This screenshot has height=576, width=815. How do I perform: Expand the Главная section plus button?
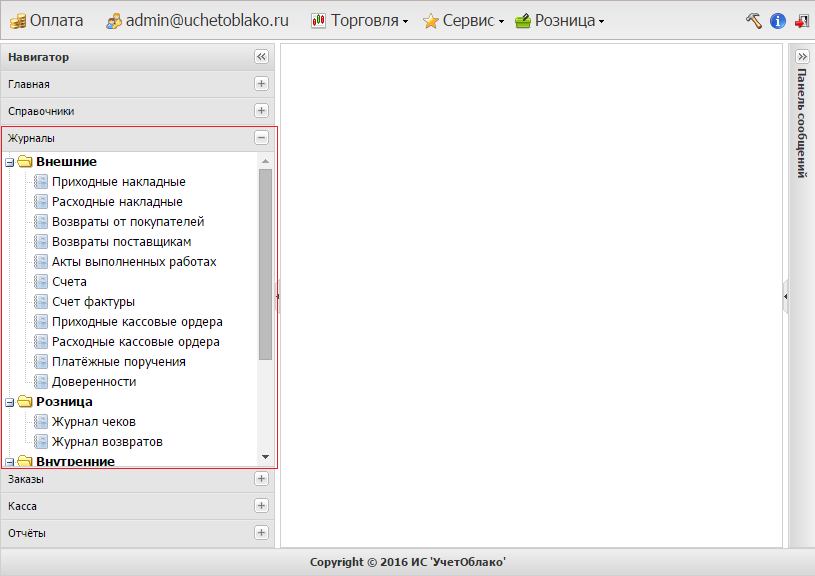[261, 84]
